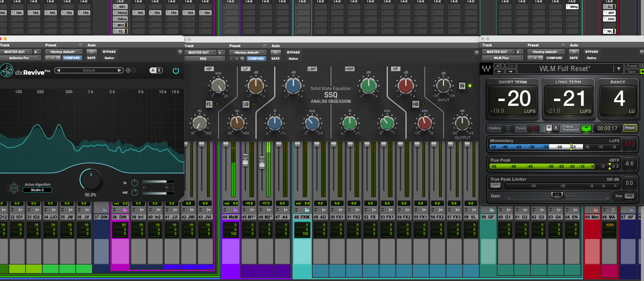Click the dxRevive input gain knob
The width and height of the screenshot is (644, 281).
coord(135,183)
